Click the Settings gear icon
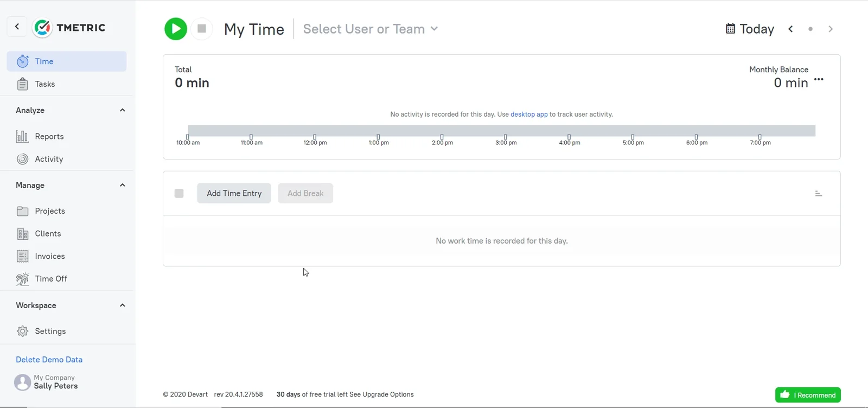 point(23,331)
